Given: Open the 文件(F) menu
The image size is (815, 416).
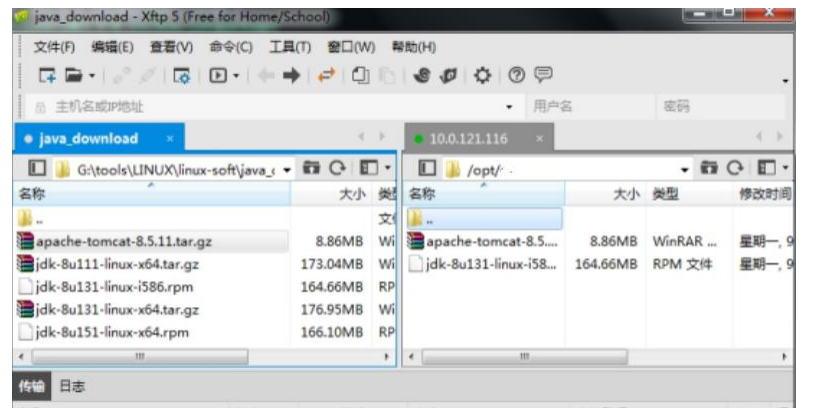Looking at the screenshot, I should 54,47.
